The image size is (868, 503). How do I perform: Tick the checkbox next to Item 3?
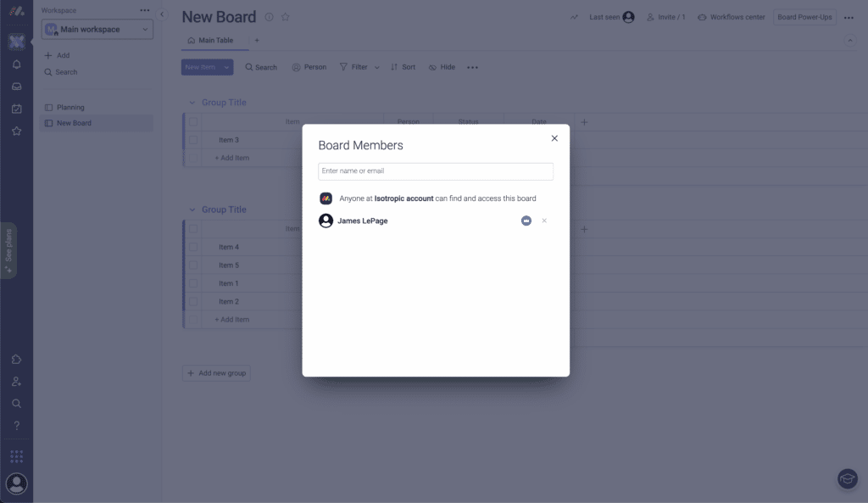tap(193, 140)
